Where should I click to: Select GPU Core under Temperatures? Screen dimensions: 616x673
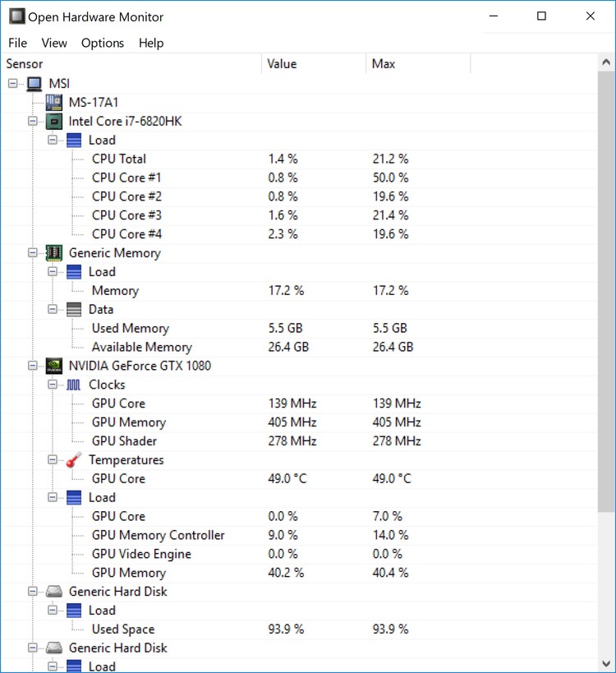[300, 478]
